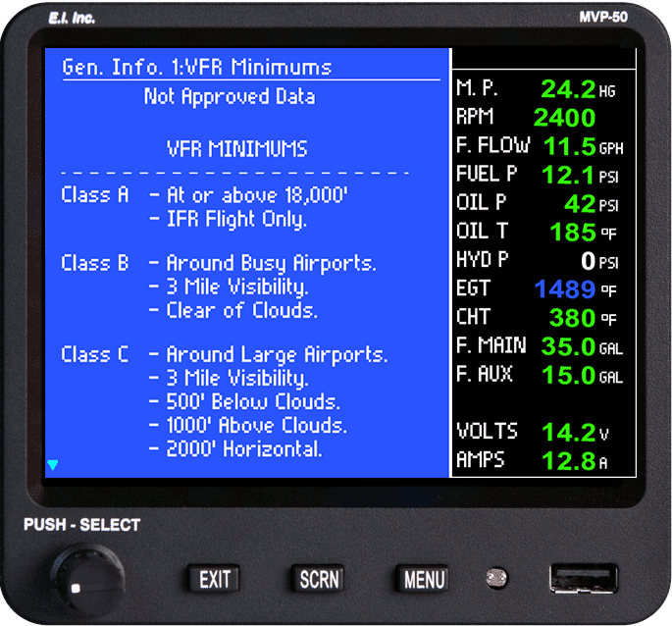The width and height of the screenshot is (672, 626).
Task: Select the RPM 2400 reading
Action: point(526,117)
